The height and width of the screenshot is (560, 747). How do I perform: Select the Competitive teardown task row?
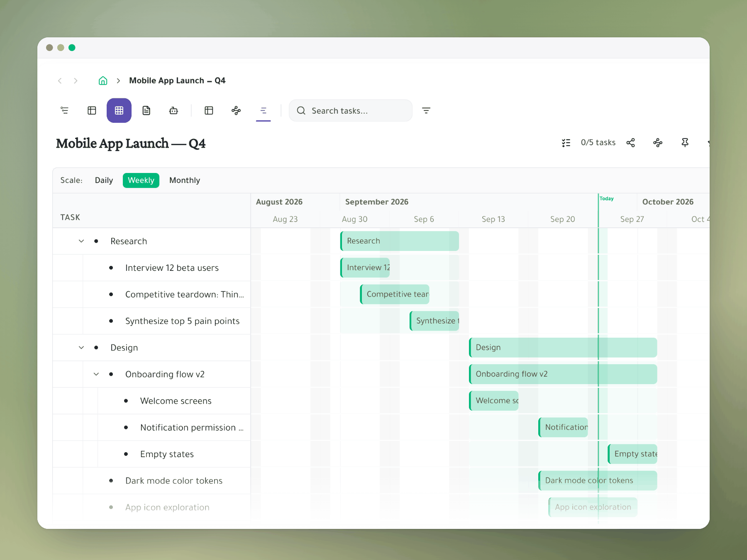click(152, 295)
